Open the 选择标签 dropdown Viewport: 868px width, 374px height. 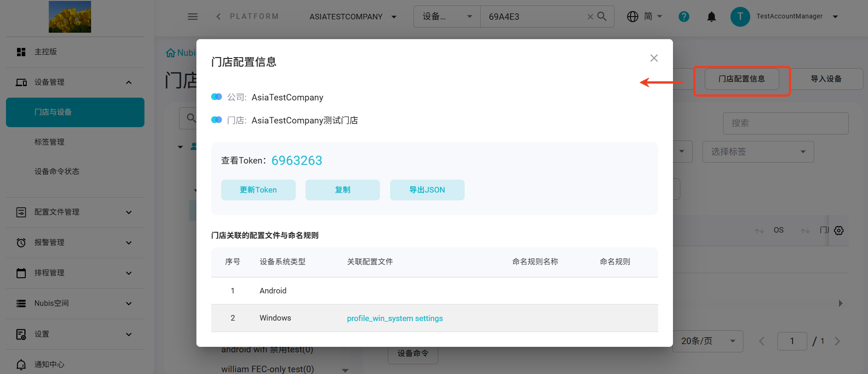point(758,152)
